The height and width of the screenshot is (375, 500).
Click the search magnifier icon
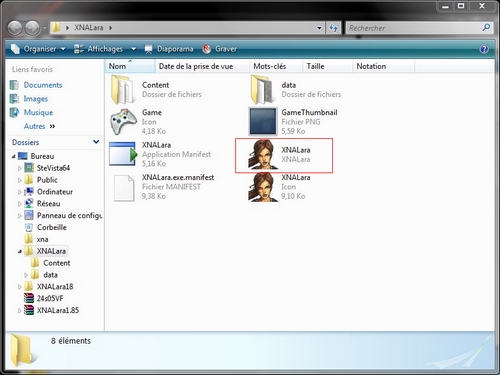pos(486,28)
